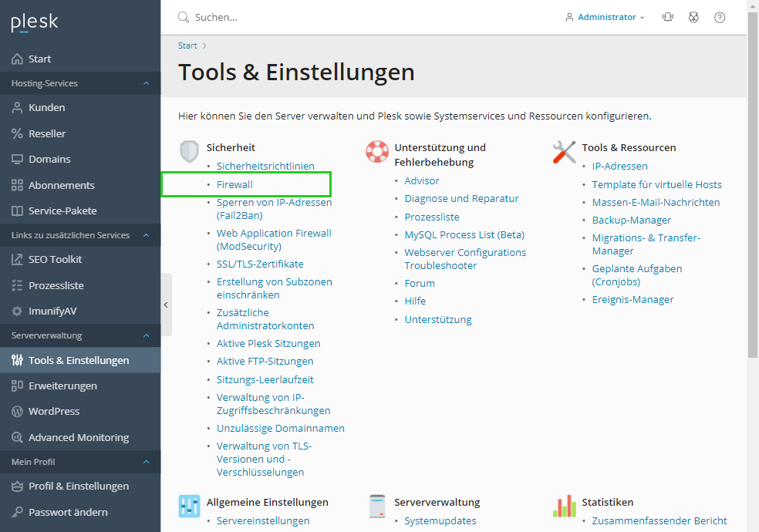The height and width of the screenshot is (532, 759).
Task: Collapse the Serververwaltung sidebar section
Action: click(147, 335)
